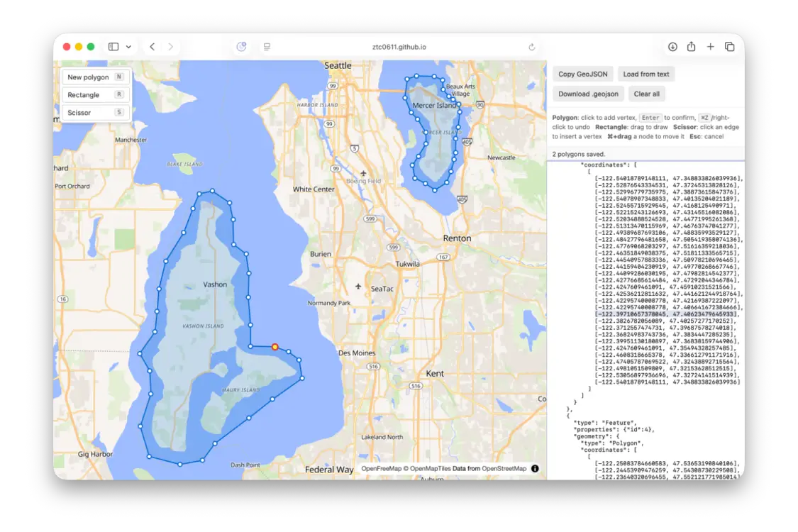Click the Des Moines map label
798x532 pixels.
pos(357,353)
